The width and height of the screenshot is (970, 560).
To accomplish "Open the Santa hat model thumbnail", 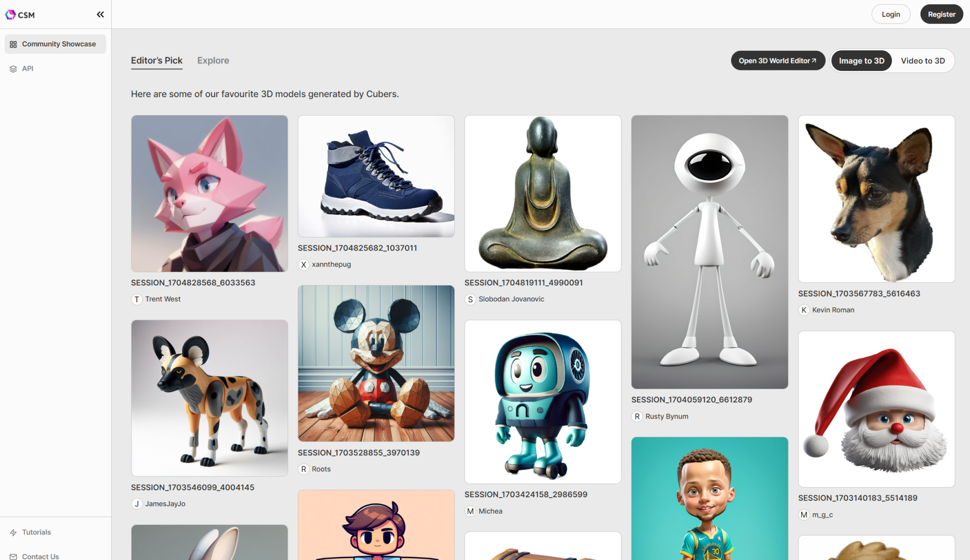I will pos(876,409).
